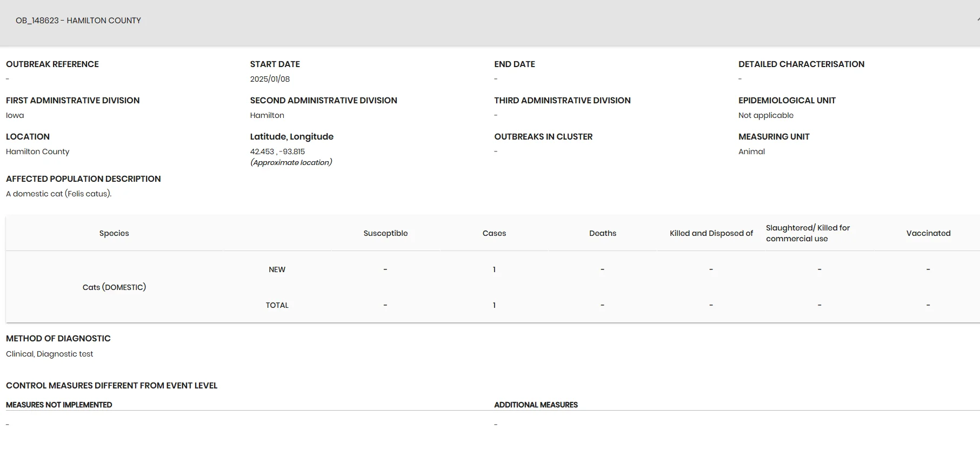Click the Deaths column header

tap(603, 233)
